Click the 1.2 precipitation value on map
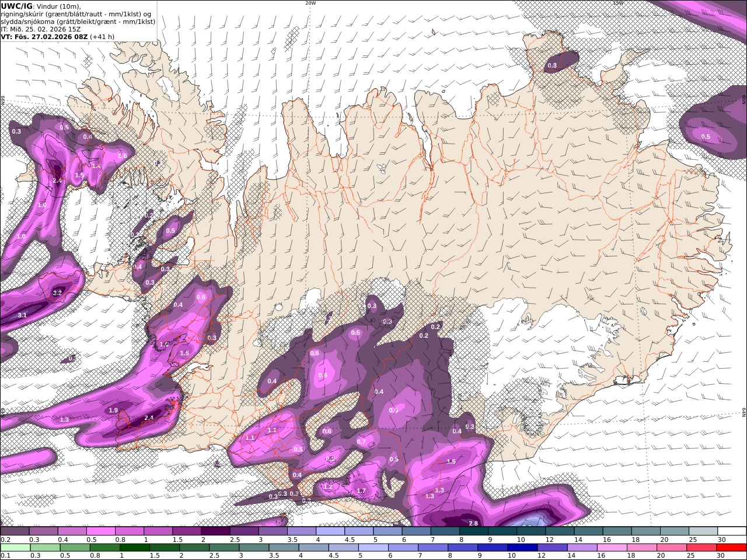This screenshot has height=560, width=747. click(x=328, y=487)
